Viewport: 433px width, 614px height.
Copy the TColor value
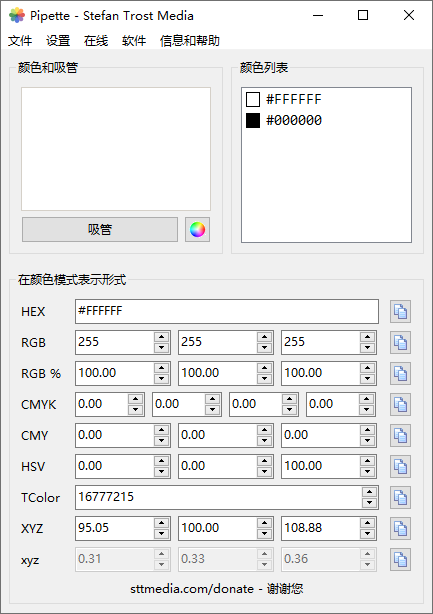[400, 497]
